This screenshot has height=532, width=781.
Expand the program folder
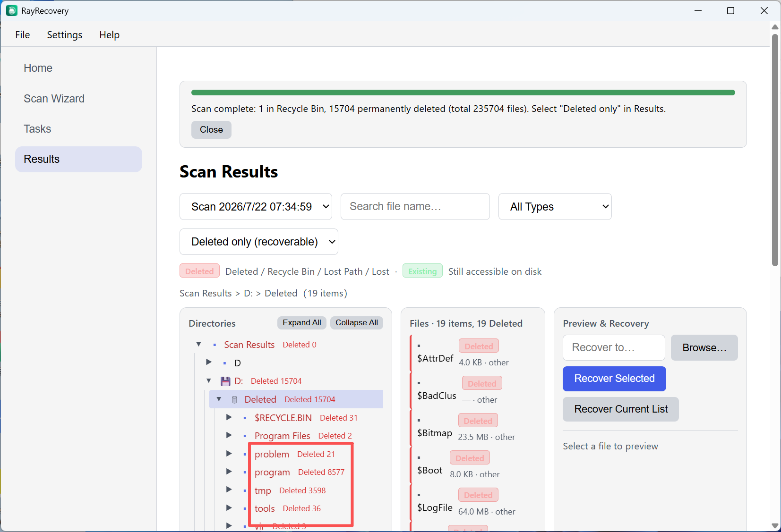pos(229,472)
